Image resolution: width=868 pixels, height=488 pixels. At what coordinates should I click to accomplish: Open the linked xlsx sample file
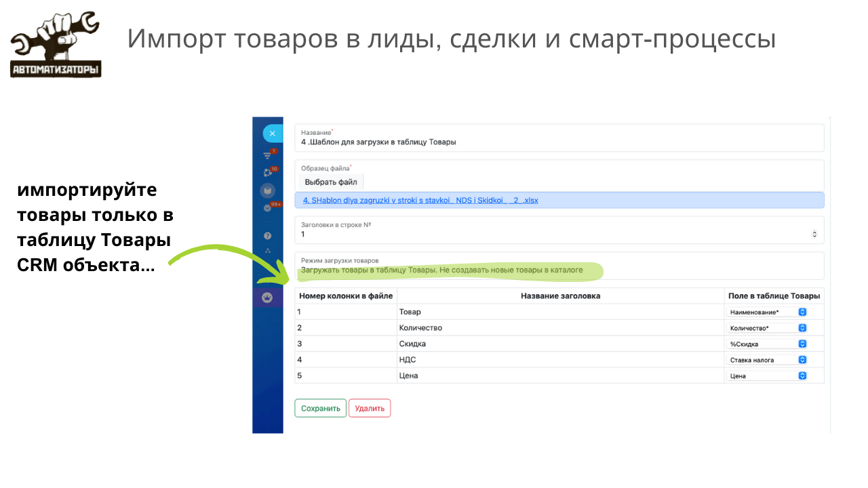(x=420, y=201)
